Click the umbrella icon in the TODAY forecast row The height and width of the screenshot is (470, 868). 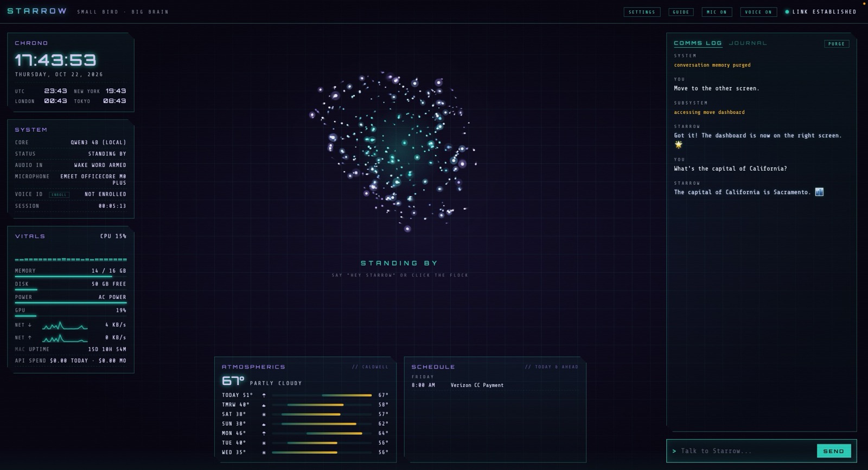264,395
